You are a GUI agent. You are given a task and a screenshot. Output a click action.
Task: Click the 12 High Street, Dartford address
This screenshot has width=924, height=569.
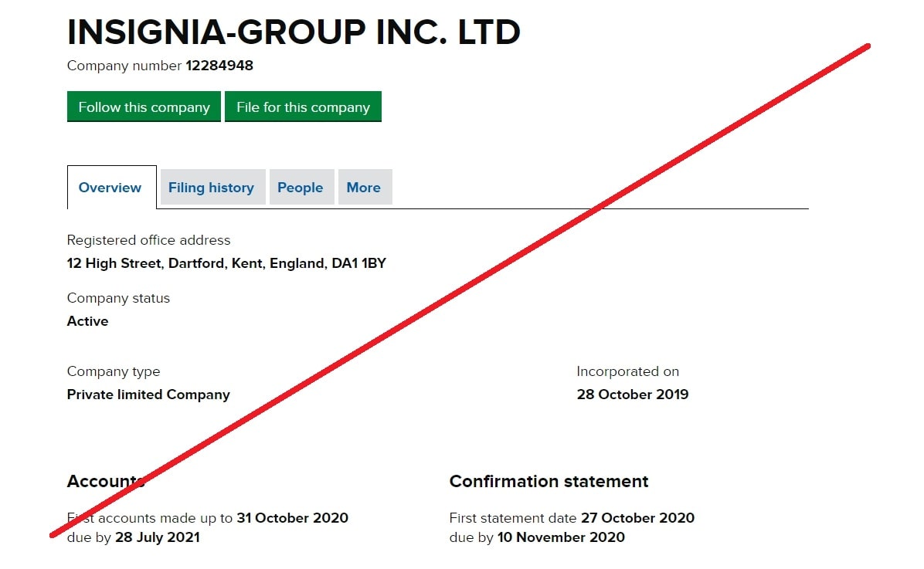pos(226,263)
